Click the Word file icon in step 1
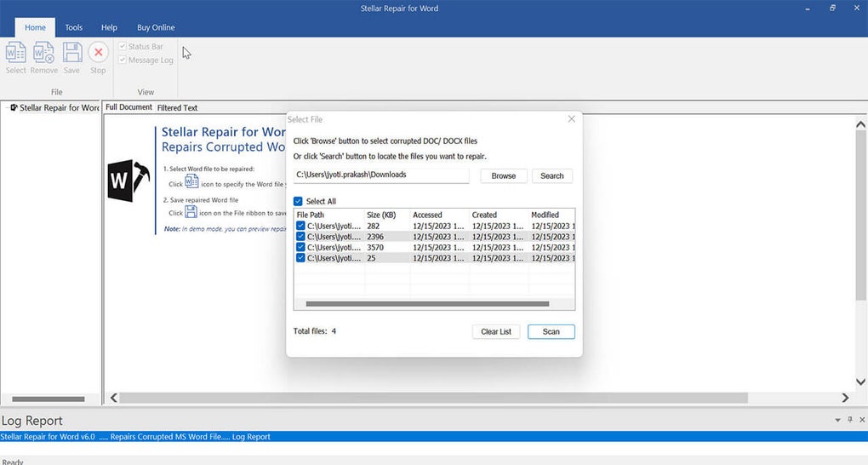Viewport: 868px width, 465px height. pyautogui.click(x=191, y=181)
